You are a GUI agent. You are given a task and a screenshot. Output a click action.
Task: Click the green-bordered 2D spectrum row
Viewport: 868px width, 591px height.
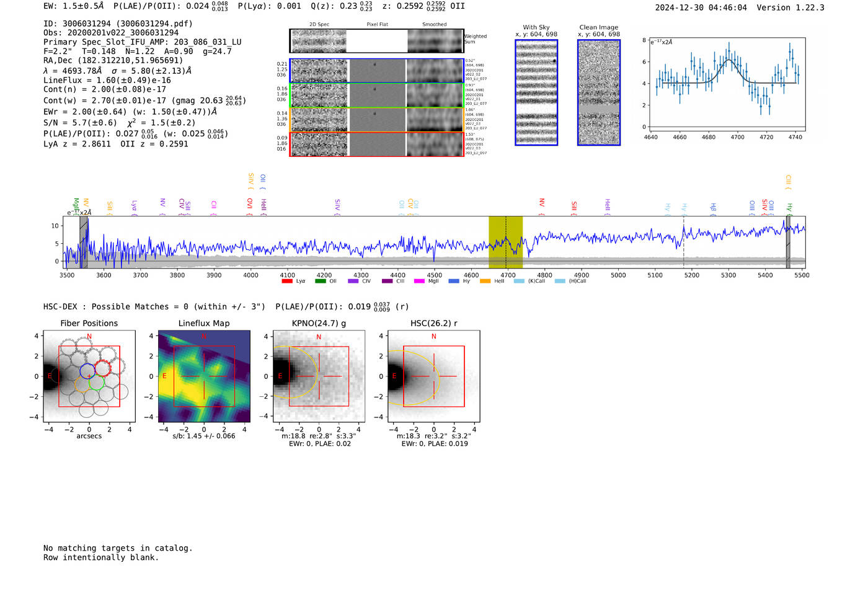coord(377,96)
